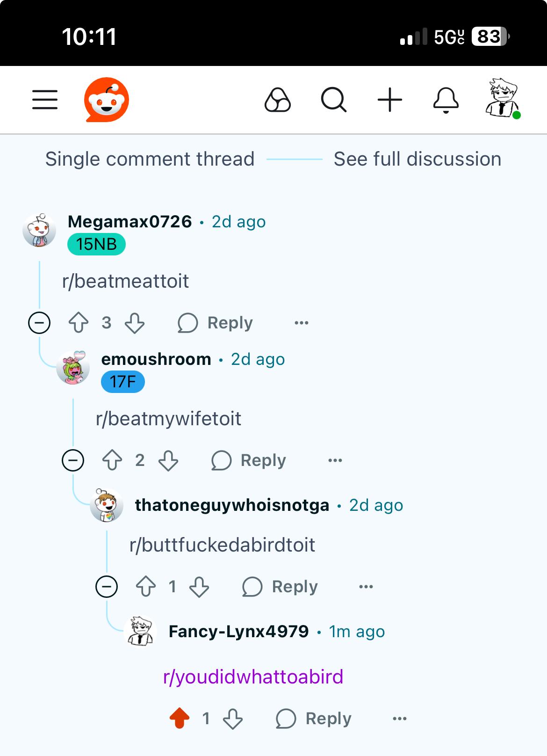
Task: Collapse Megamax0726's comment thread
Action: pyautogui.click(x=39, y=323)
